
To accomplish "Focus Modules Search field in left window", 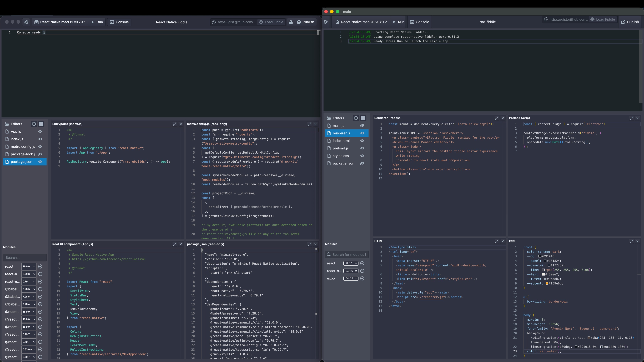I will coord(25,258).
